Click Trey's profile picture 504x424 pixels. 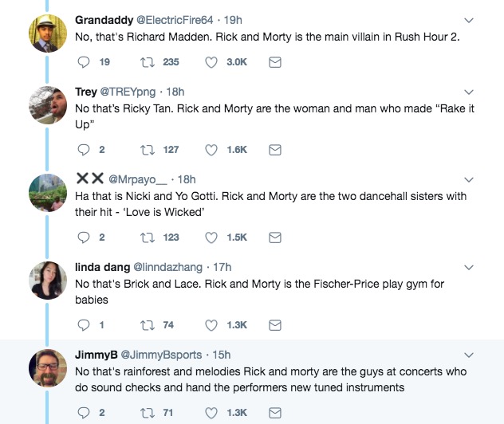tap(48, 106)
